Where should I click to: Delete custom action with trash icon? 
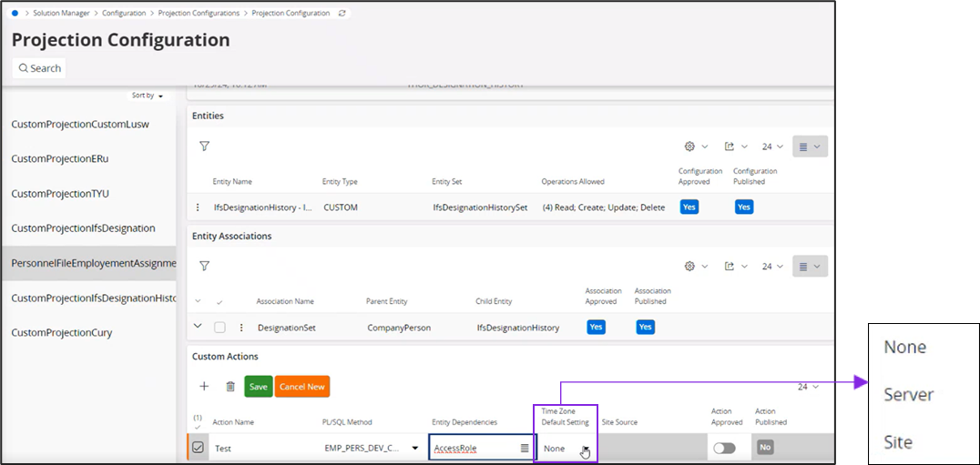click(x=230, y=386)
